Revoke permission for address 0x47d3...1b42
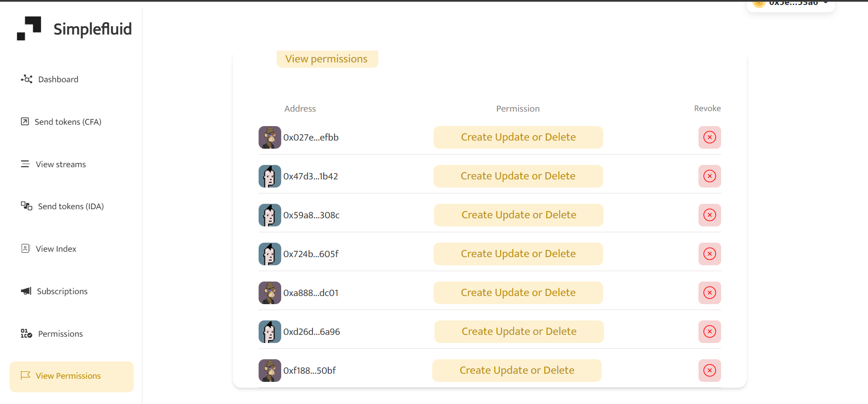The height and width of the screenshot is (404, 868). point(709,176)
